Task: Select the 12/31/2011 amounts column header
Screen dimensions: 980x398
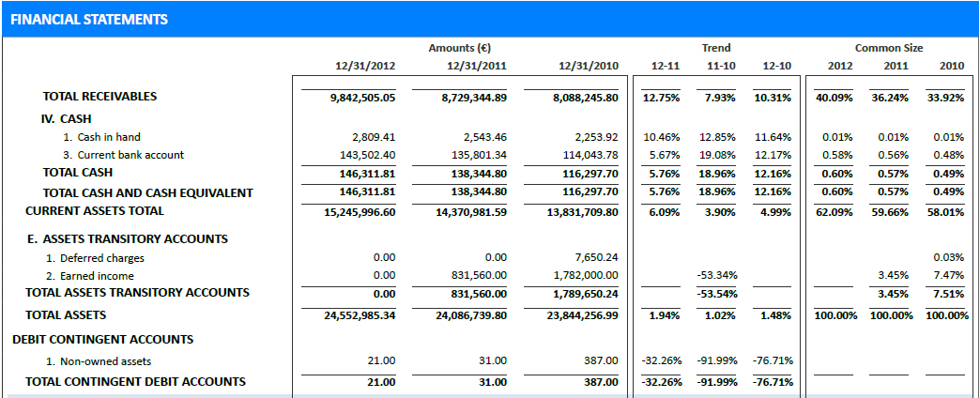Action: point(477,66)
